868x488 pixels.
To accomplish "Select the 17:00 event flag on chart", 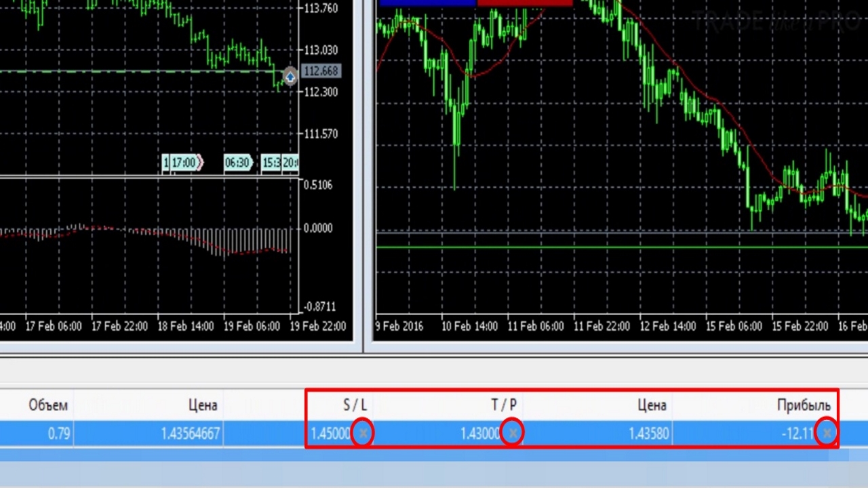I will coord(184,163).
